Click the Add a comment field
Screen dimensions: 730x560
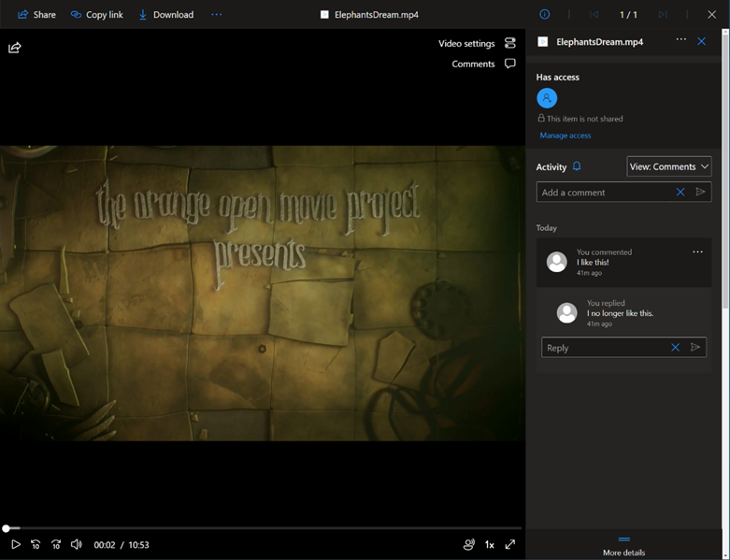click(603, 192)
